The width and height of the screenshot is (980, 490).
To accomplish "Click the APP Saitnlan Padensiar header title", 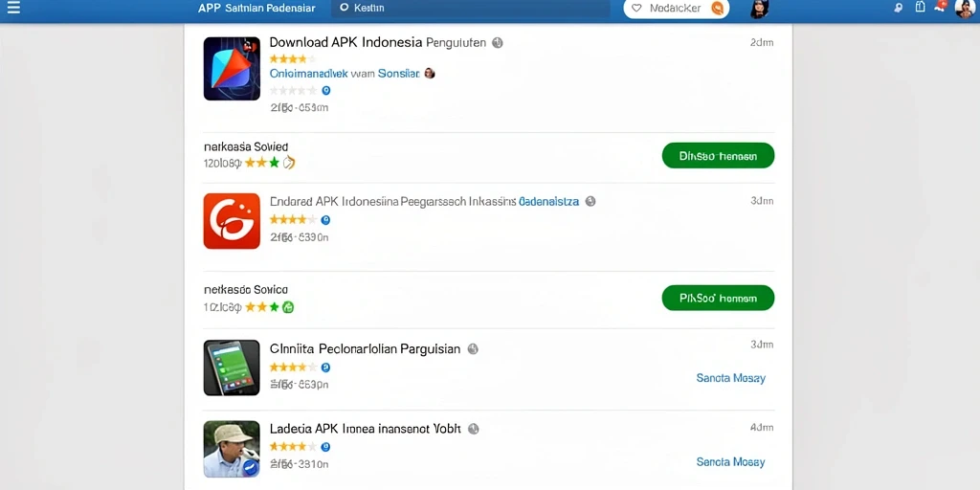I will pyautogui.click(x=256, y=8).
